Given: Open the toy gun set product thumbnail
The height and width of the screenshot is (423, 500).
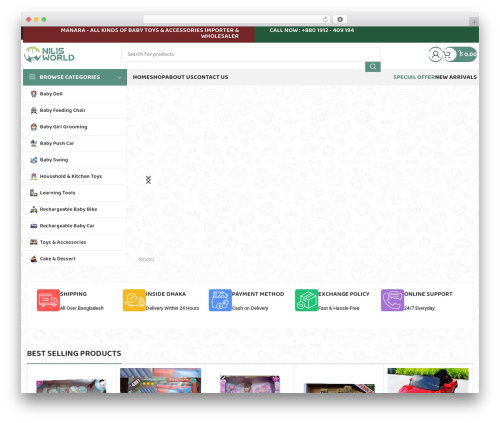Looking at the screenshot, I should pyautogui.click(x=160, y=380).
